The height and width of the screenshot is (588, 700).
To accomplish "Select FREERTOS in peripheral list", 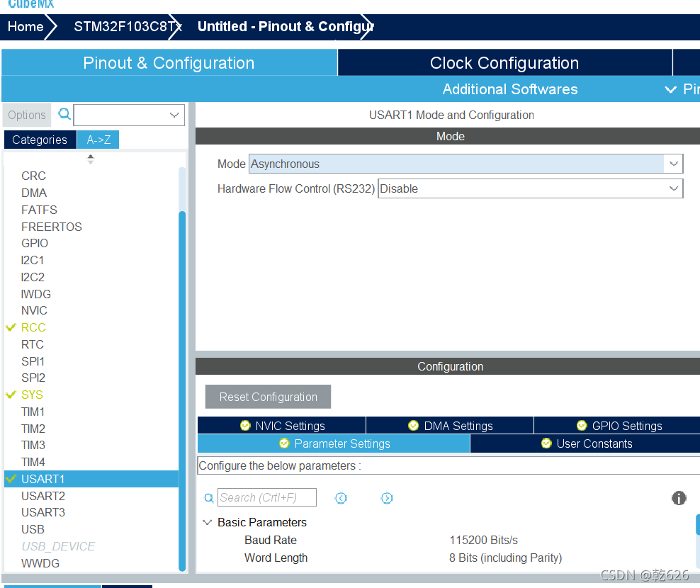I will pos(52,227).
